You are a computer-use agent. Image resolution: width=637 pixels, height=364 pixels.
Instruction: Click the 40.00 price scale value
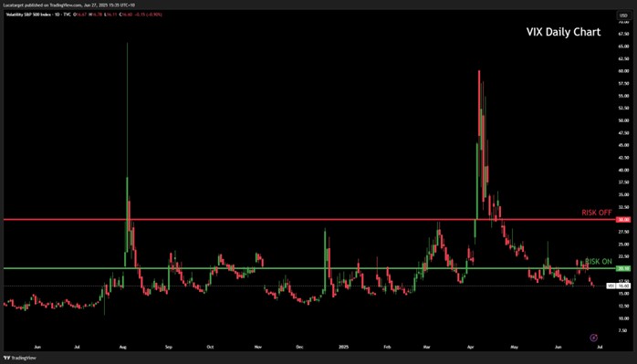(623, 171)
